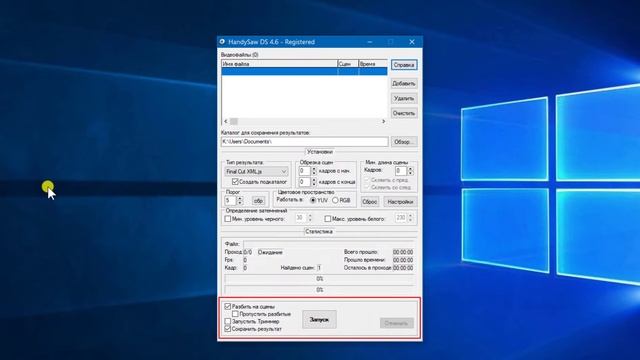The height and width of the screenshot is (360, 640).
Task: Click the Время column header
Action: click(x=373, y=64)
